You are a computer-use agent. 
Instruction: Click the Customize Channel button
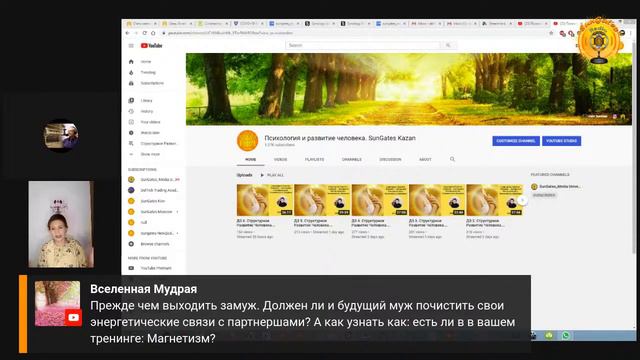pos(516,141)
